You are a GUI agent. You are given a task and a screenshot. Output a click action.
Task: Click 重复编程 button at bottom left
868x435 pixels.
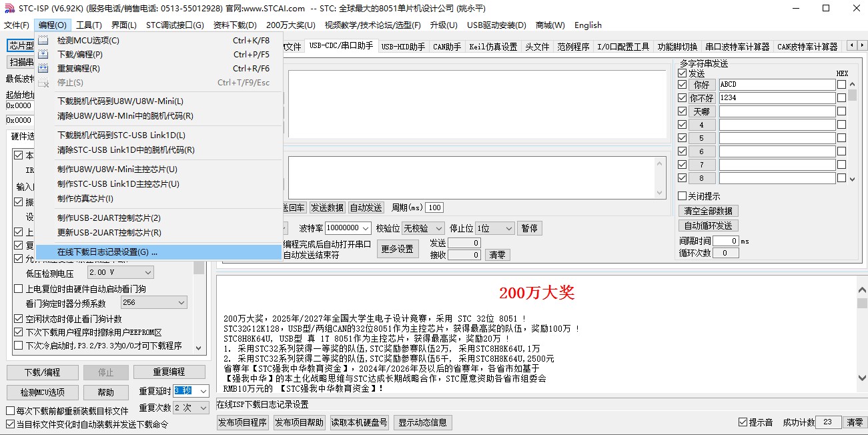(169, 372)
